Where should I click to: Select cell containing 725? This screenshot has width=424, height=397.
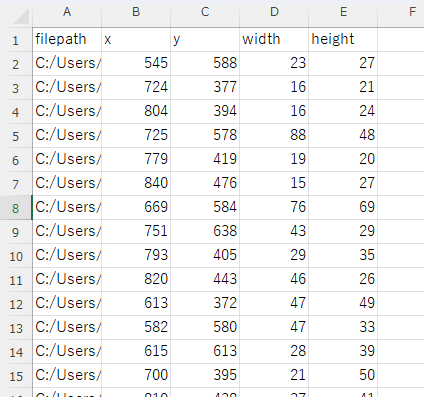tap(136, 136)
